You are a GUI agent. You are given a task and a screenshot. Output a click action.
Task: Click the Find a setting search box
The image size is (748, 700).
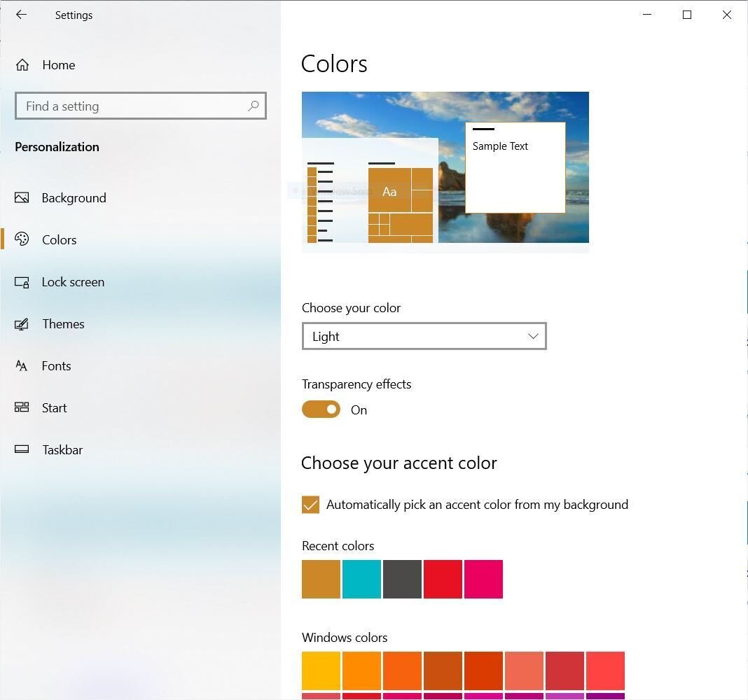(x=126, y=106)
